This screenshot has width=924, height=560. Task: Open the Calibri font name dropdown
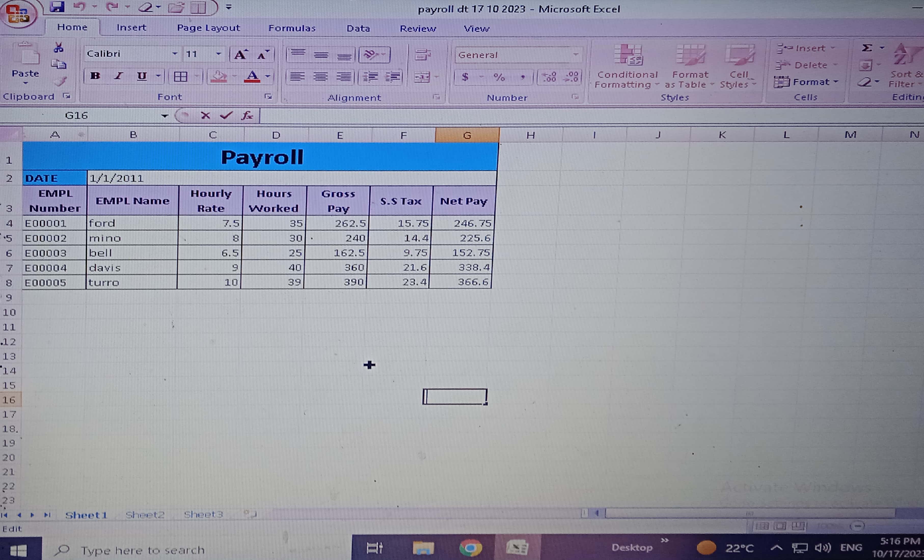click(174, 54)
